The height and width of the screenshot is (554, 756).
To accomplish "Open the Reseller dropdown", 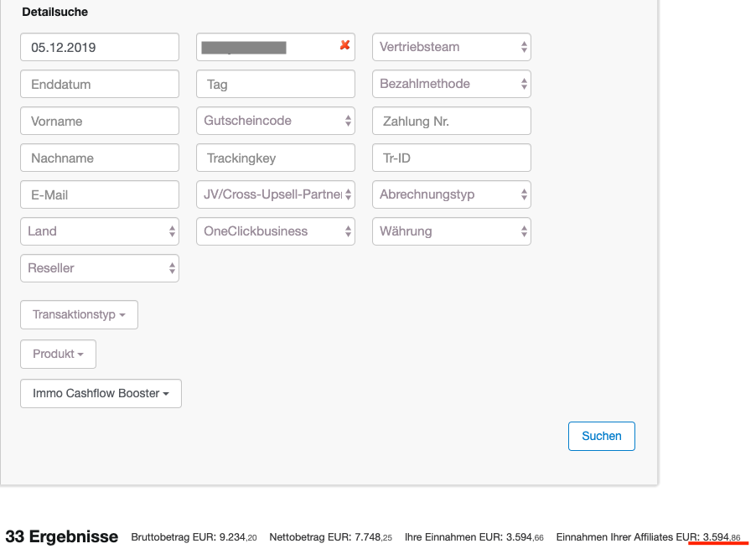I will coord(99,268).
